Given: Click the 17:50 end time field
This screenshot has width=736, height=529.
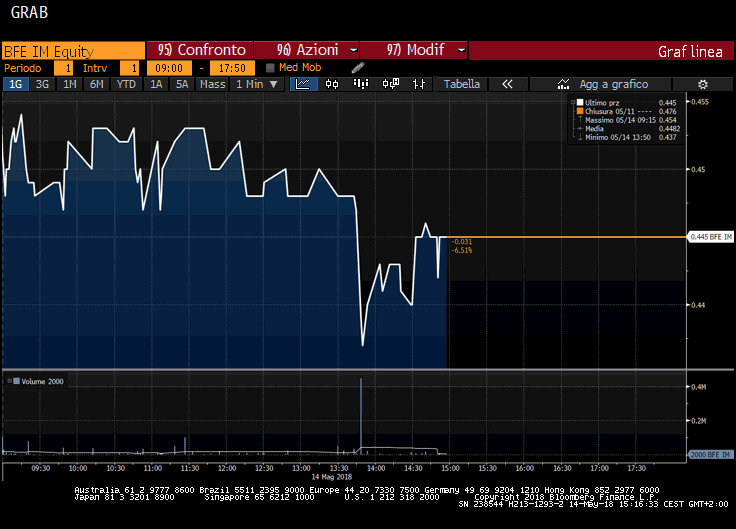Looking at the screenshot, I should (x=232, y=68).
